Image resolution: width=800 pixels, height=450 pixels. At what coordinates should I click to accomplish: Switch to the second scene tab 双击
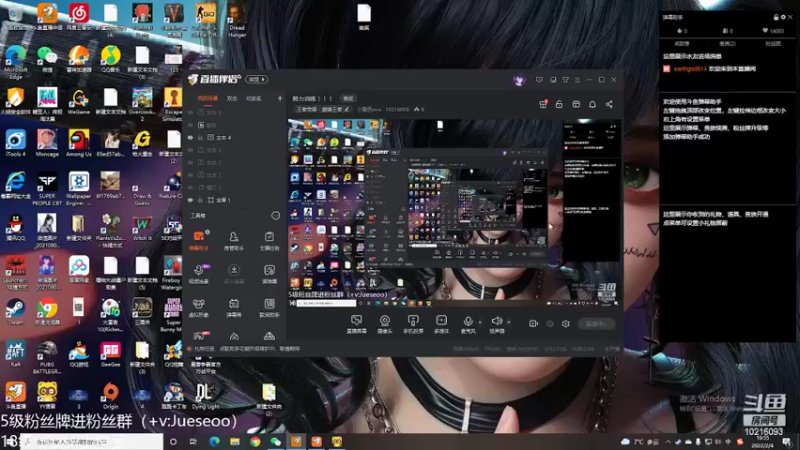[232, 98]
